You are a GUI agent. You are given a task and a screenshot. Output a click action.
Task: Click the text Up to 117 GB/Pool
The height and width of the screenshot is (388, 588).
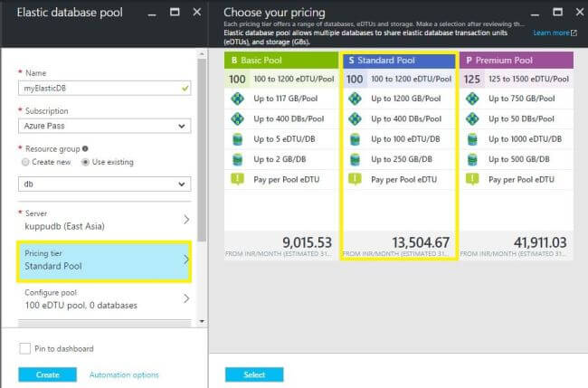click(285, 99)
